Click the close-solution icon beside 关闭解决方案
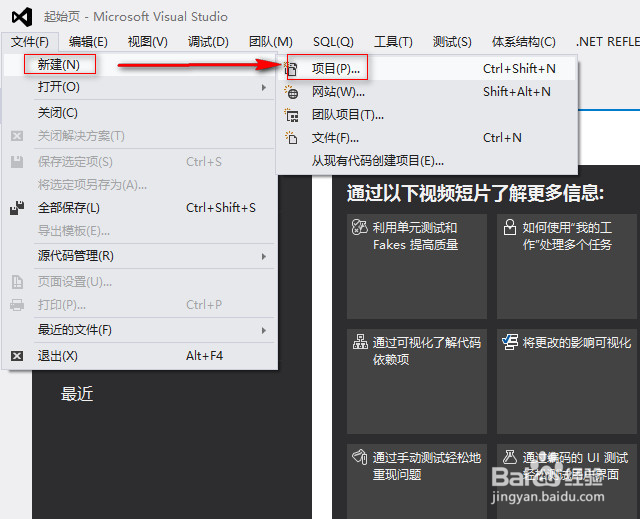 (x=17, y=136)
